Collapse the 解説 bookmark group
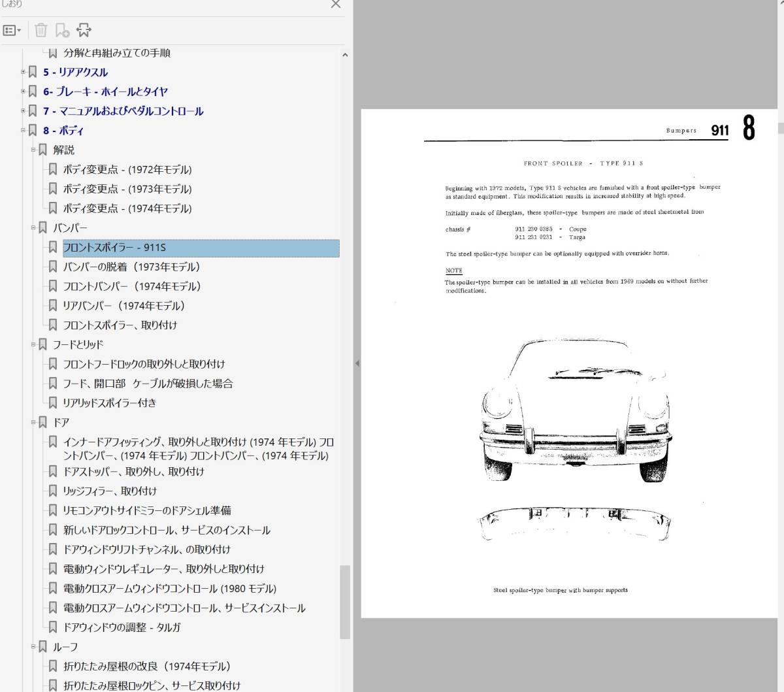This screenshot has height=692, width=784. pyautogui.click(x=33, y=150)
